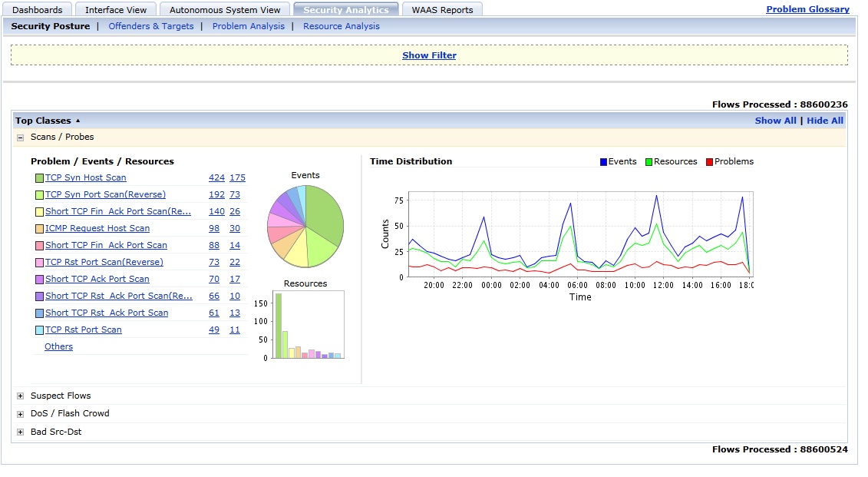Click resources count 26
This screenshot has height=477, width=868.
pos(235,211)
